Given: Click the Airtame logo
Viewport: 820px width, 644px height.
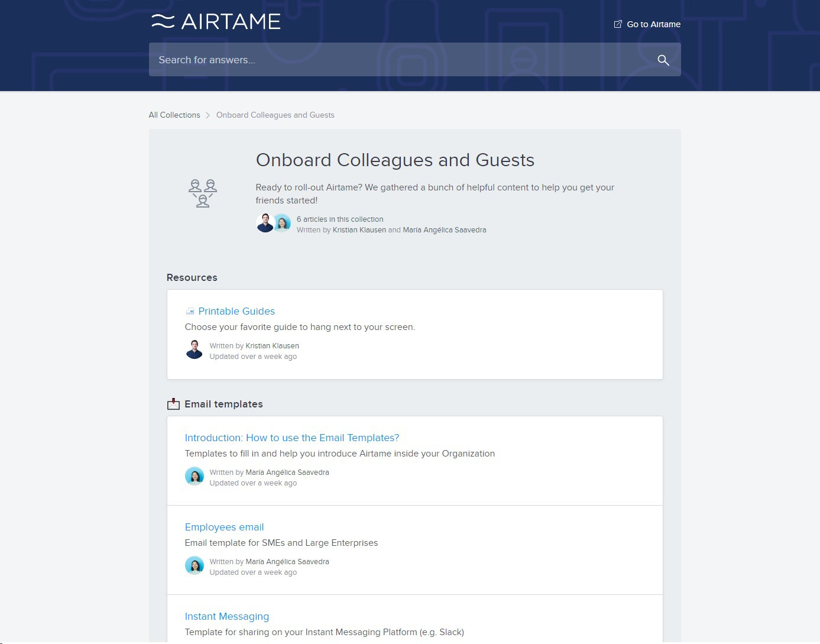Looking at the screenshot, I should click(x=216, y=21).
